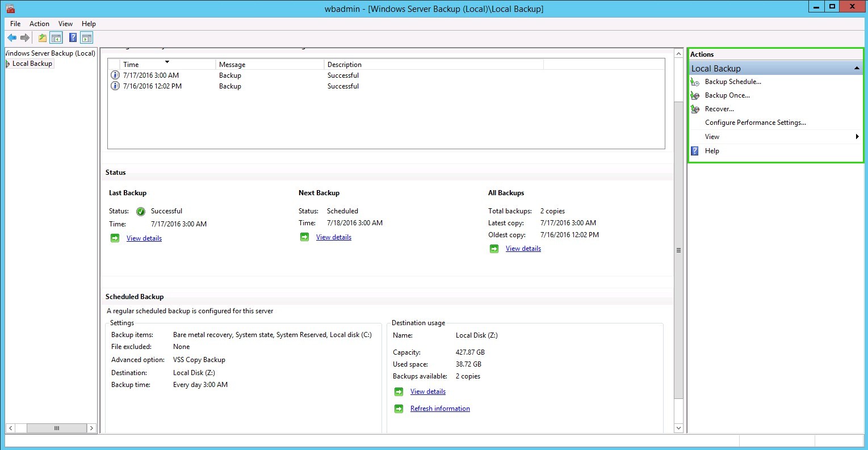The image size is (868, 450).
Task: Toggle the Show/Hide Console Tree toolbar button
Action: click(56, 38)
